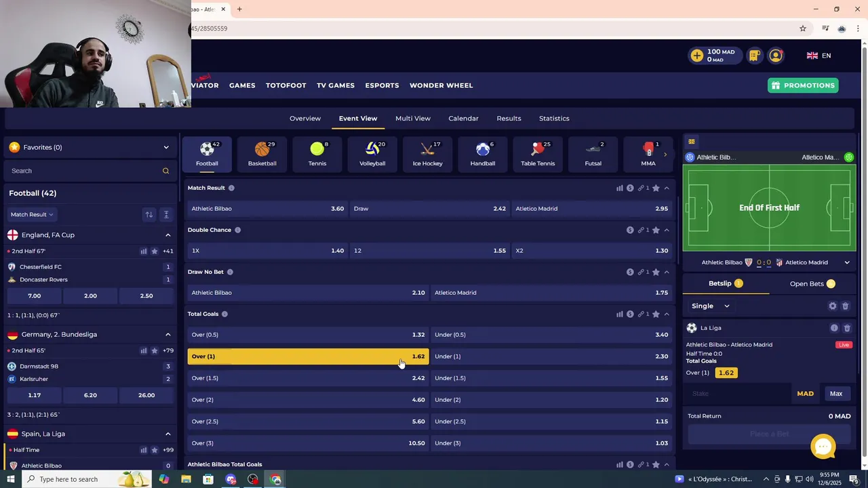Screen dimensions: 868x488
Task: Open statistics chart icon in Match Result row
Action: coord(620,188)
